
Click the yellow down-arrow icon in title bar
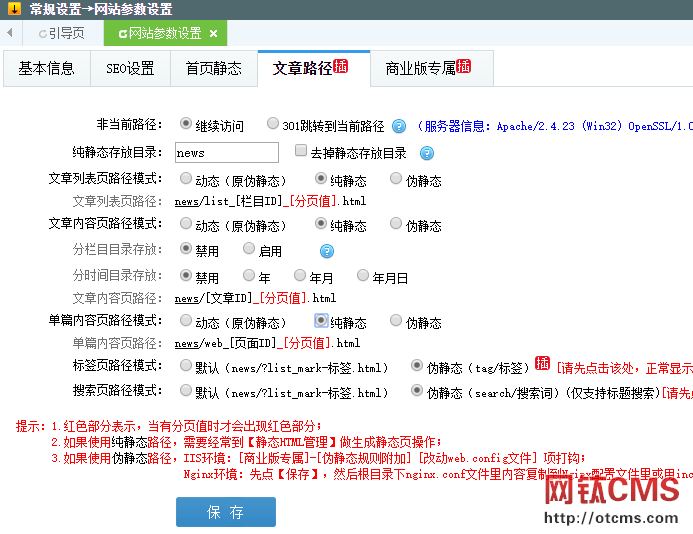tap(14, 8)
